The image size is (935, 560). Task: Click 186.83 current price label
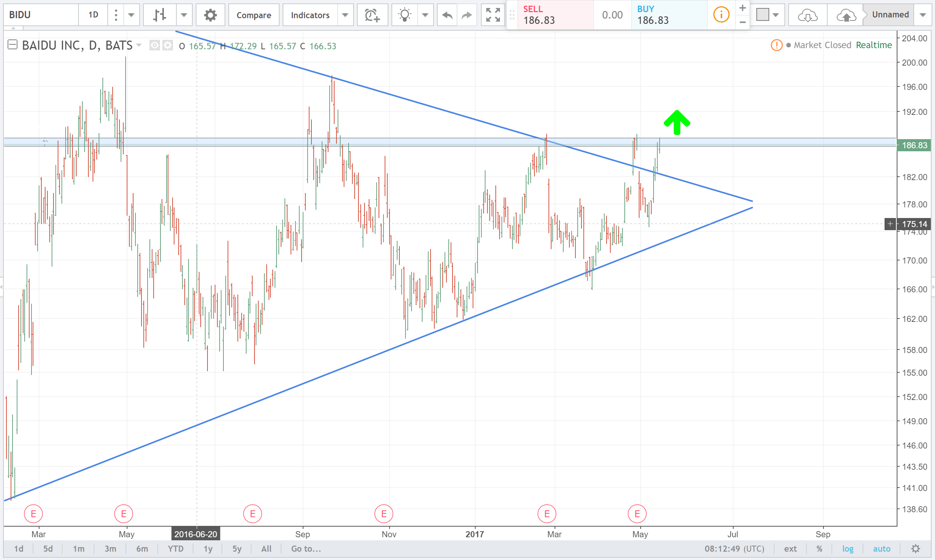914,145
